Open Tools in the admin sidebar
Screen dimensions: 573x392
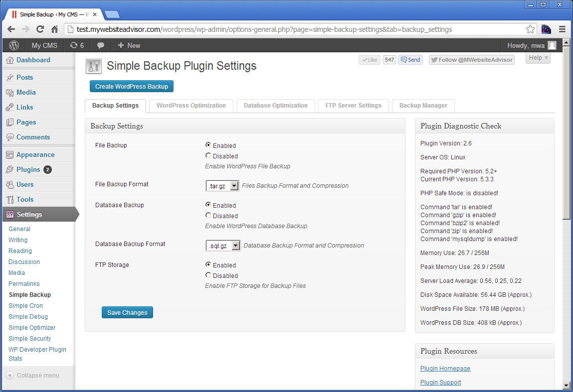[25, 200]
